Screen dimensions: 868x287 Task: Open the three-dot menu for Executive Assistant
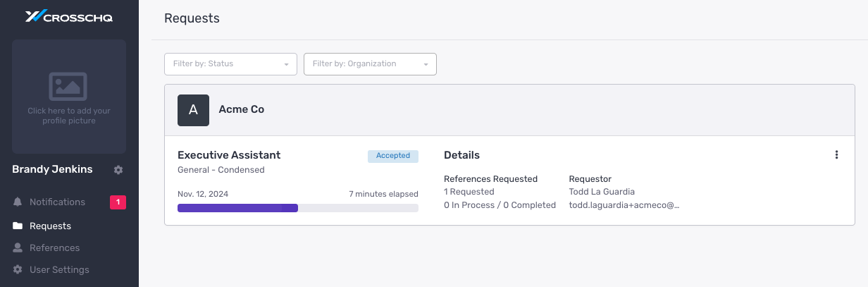[x=836, y=155]
